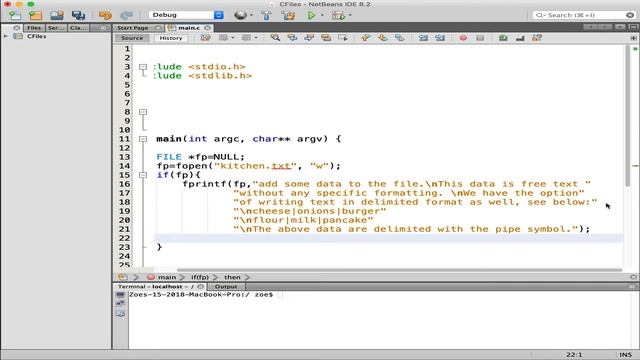This screenshot has height=360, width=640.
Task: Collapse the if(fp) block fold at line 15
Action: pos(143,175)
